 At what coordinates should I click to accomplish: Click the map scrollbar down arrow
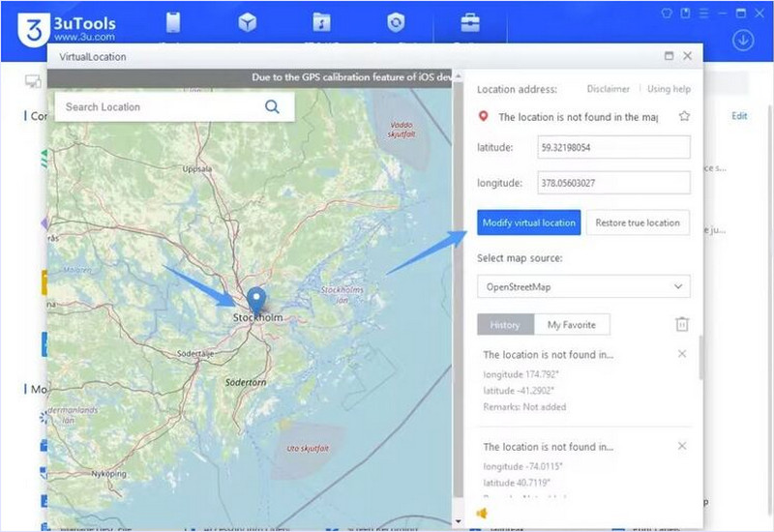pos(458,521)
